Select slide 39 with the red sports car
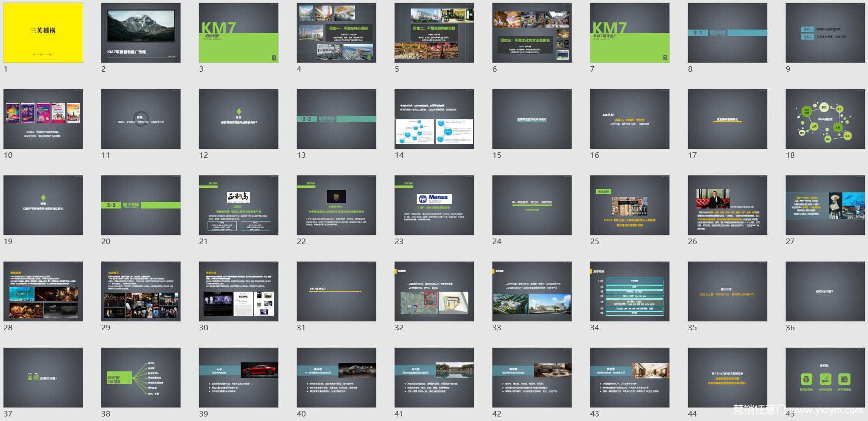The image size is (868, 421). pyautogui.click(x=239, y=377)
